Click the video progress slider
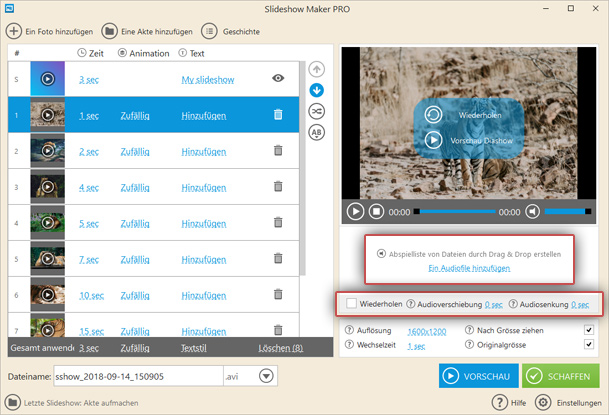Viewport: 609px width, 415px height. pyautogui.click(x=455, y=212)
